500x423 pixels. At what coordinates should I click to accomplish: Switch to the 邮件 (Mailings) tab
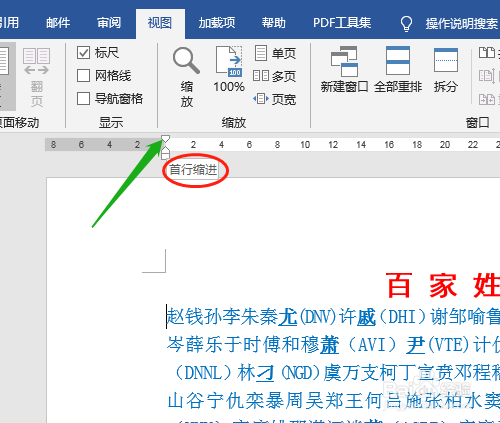click(58, 23)
